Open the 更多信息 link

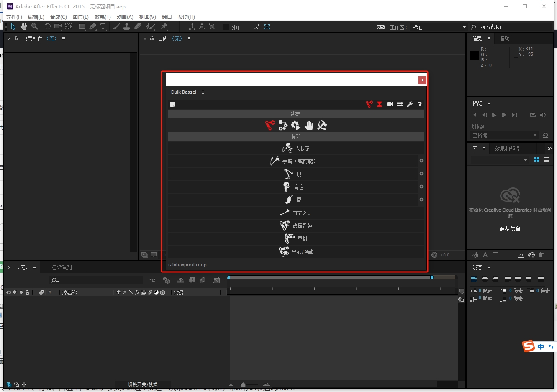[510, 229]
